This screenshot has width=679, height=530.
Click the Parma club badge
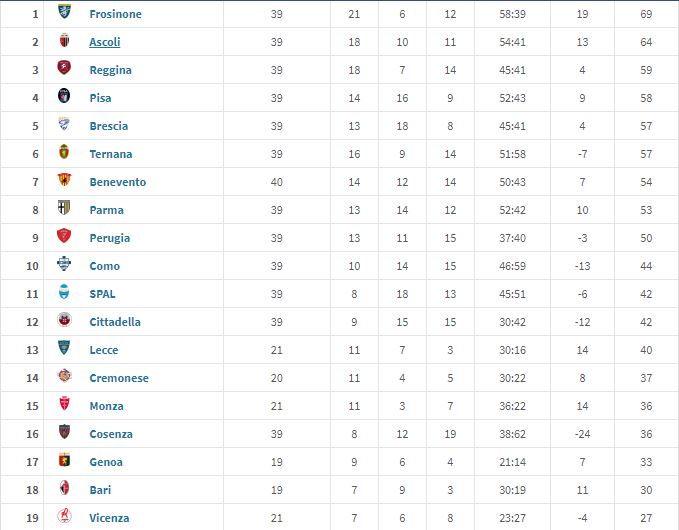(x=65, y=210)
